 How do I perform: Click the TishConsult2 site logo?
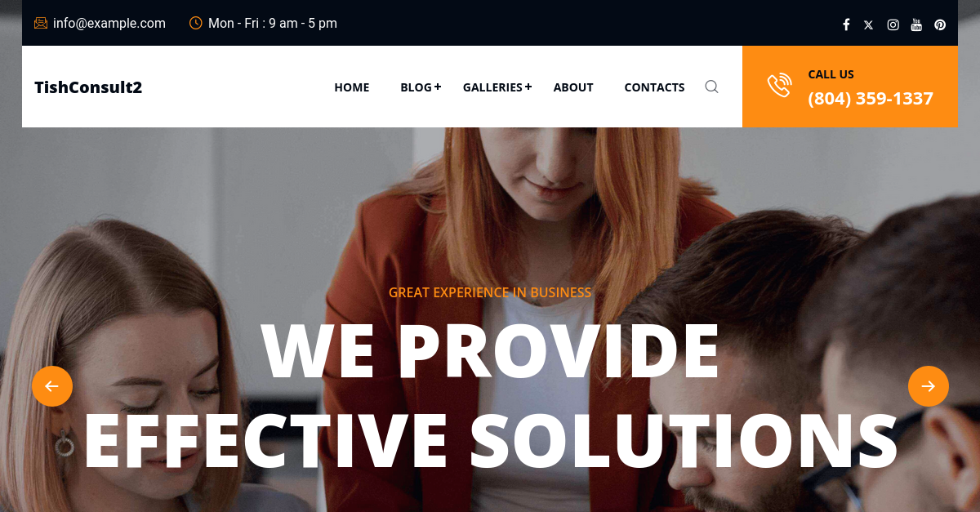[x=88, y=87]
